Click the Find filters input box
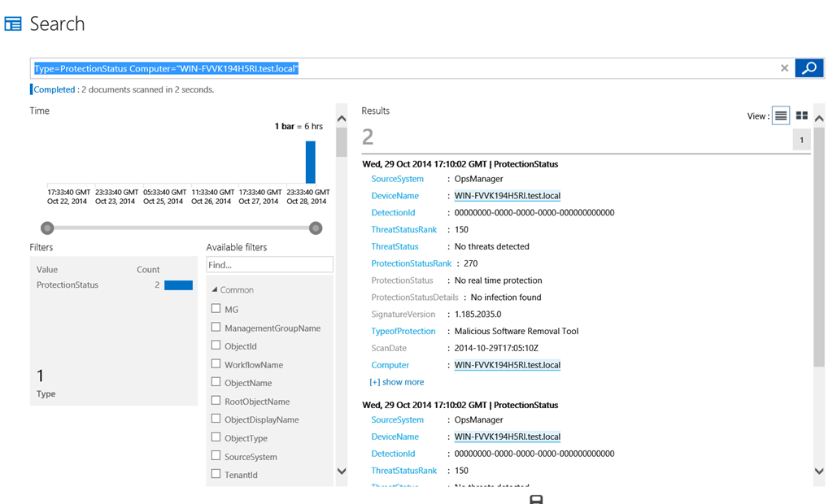 click(x=269, y=265)
